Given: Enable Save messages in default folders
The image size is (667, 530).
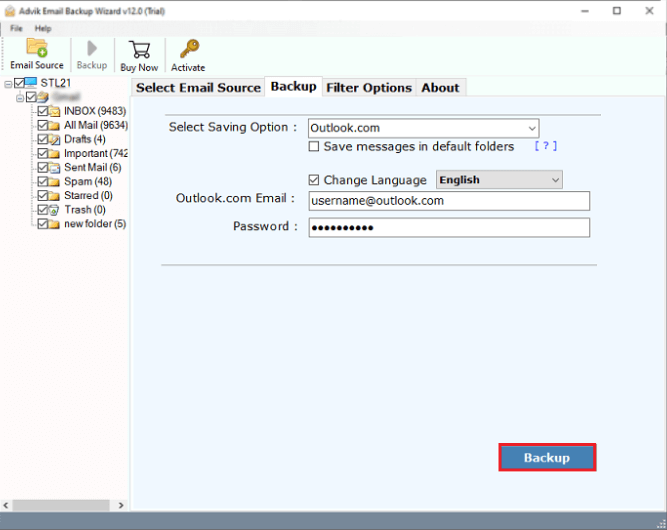Looking at the screenshot, I should [314, 146].
